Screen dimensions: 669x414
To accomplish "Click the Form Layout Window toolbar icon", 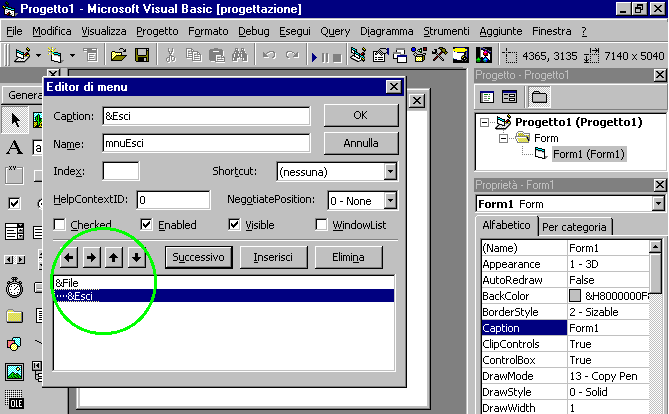I will click(x=400, y=55).
